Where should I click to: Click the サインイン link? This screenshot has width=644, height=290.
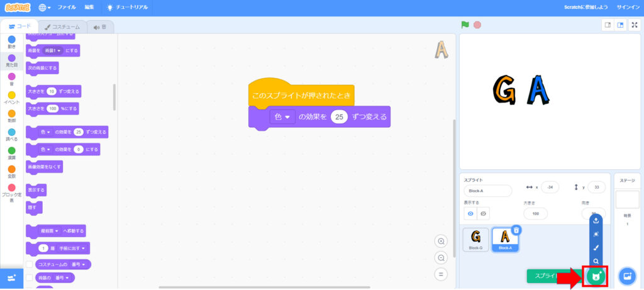click(627, 8)
